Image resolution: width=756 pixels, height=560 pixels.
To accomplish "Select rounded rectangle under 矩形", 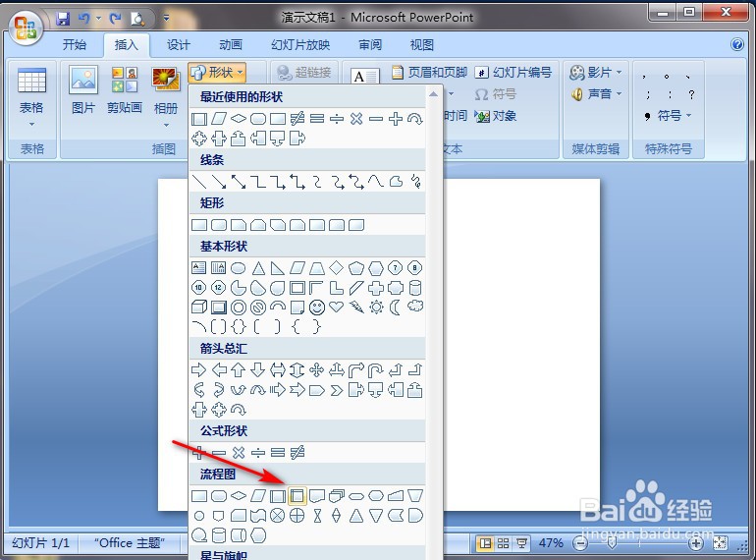I will click(x=219, y=225).
